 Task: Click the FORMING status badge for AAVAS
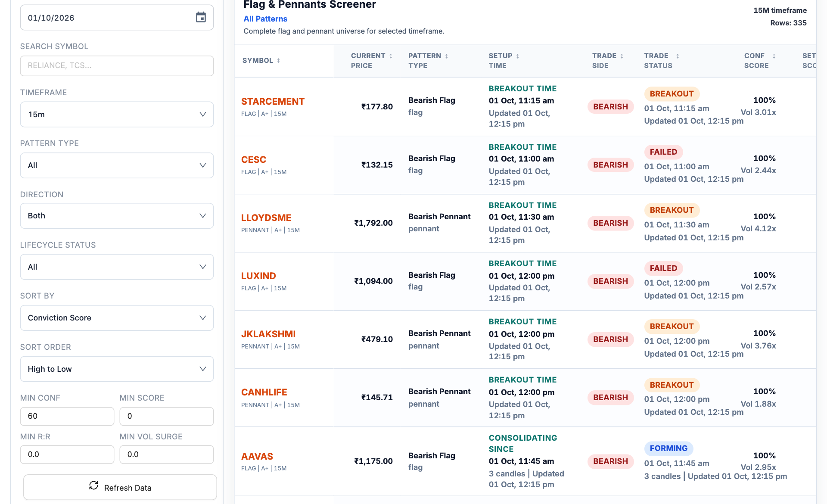point(668,448)
